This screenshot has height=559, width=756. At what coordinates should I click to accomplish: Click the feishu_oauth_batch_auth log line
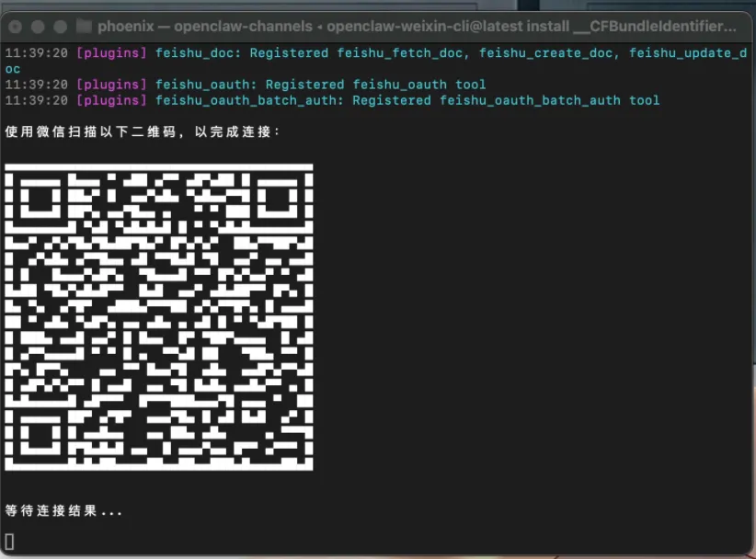coord(332,100)
